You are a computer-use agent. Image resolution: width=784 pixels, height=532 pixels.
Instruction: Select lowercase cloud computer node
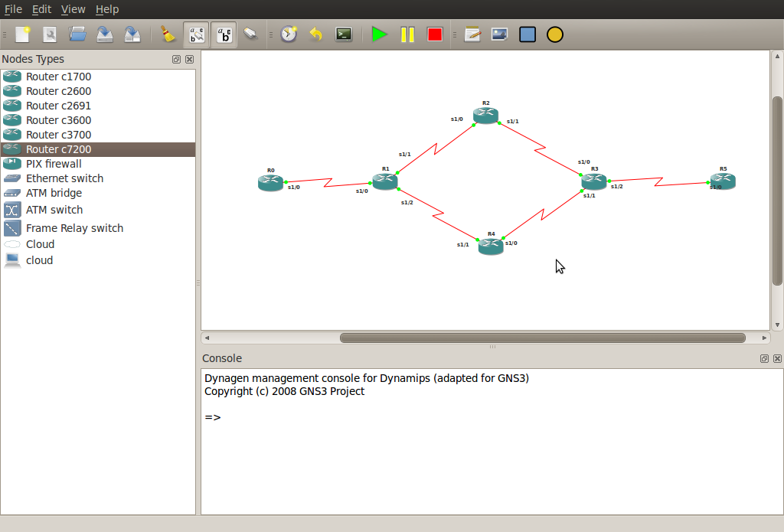tap(98, 260)
